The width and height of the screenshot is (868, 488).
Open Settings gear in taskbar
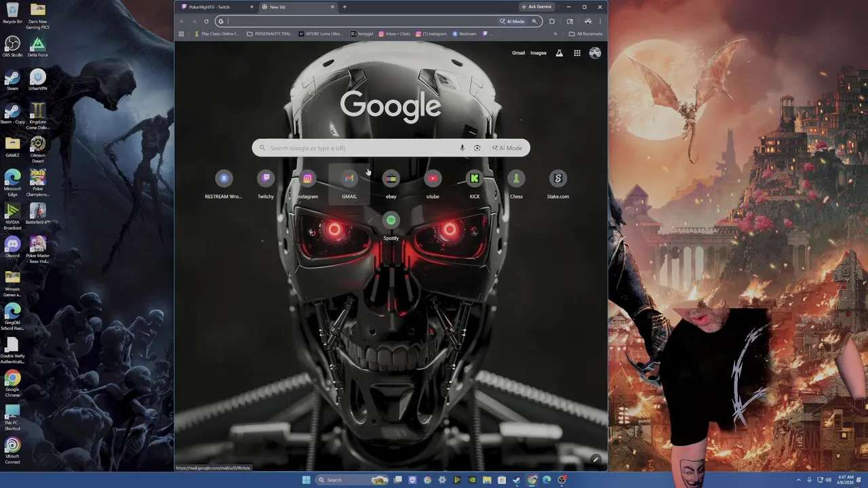tap(442, 480)
